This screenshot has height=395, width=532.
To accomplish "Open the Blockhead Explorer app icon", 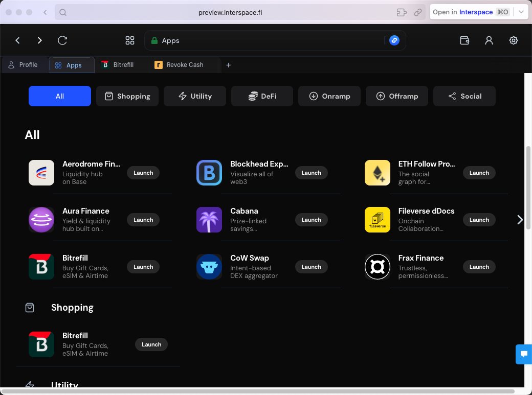I will coord(209,173).
